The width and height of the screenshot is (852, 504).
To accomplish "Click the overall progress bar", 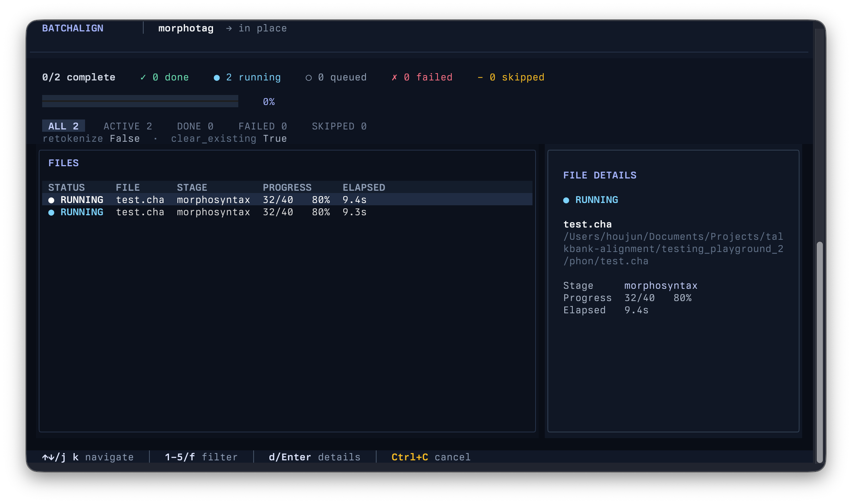I will pos(140,101).
